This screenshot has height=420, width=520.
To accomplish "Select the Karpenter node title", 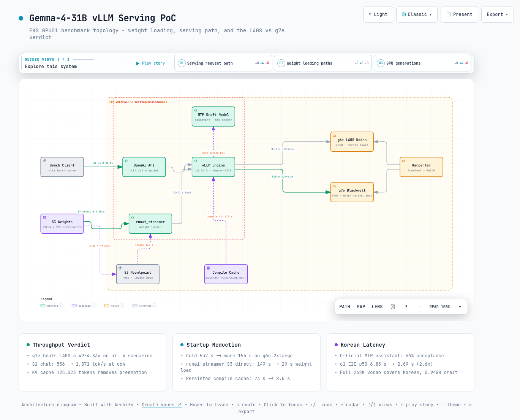I will pyautogui.click(x=422, y=165).
